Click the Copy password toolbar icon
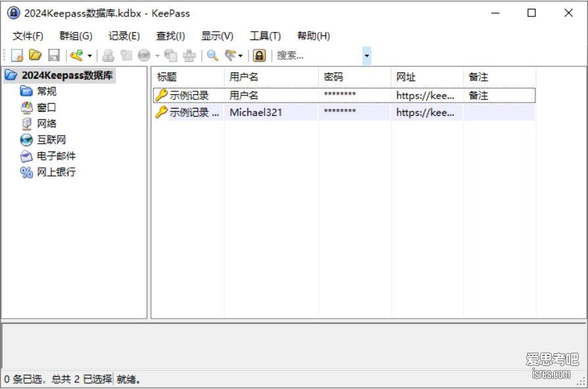 [126, 55]
